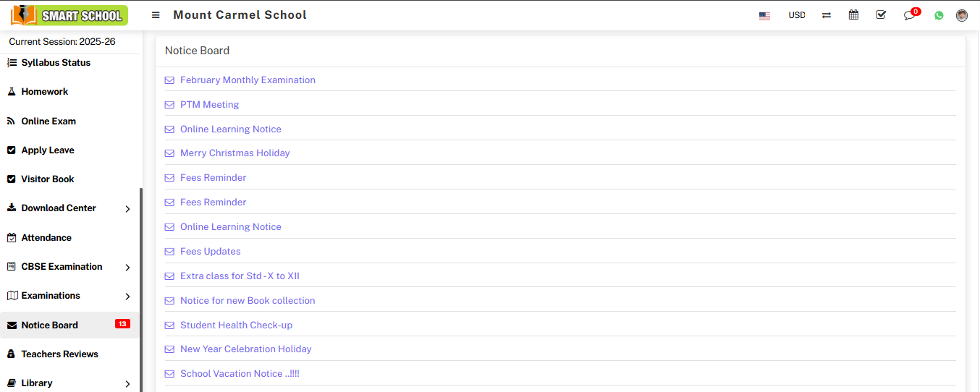The width and height of the screenshot is (980, 392).
Task: Open the February Monthly Examination notice
Action: coord(248,80)
